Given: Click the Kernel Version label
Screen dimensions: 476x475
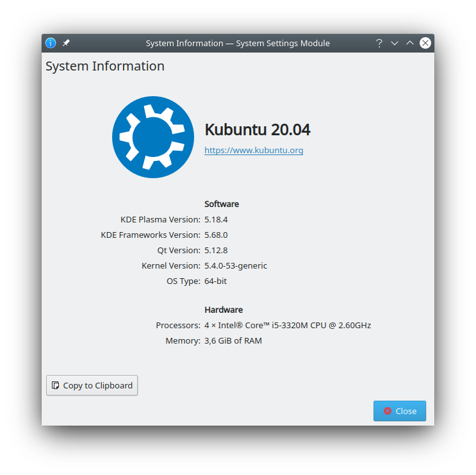Looking at the screenshot, I should tap(171, 266).
